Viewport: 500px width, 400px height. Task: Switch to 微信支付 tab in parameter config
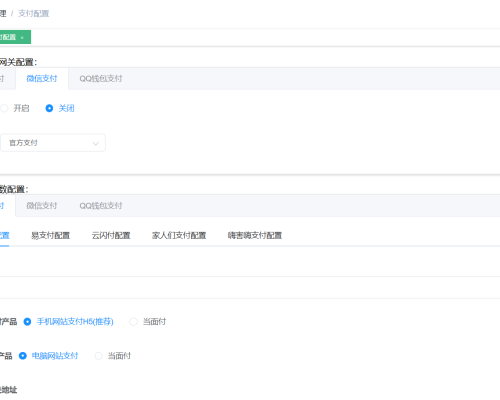[42, 206]
